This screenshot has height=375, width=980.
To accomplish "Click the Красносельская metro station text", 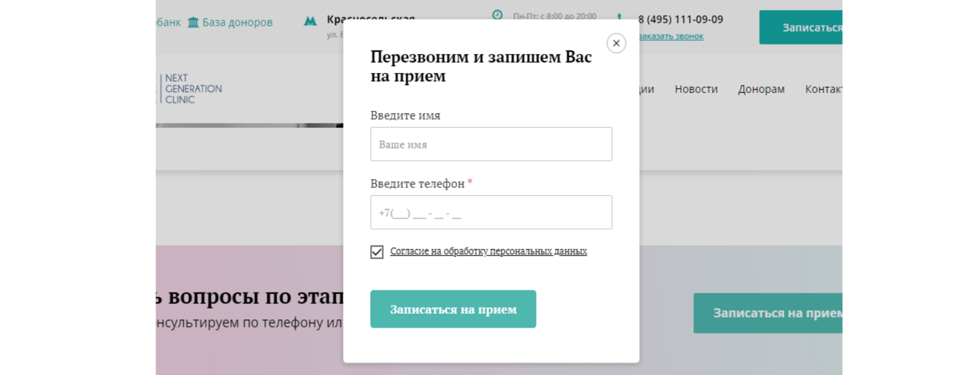I will pyautogui.click(x=370, y=18).
